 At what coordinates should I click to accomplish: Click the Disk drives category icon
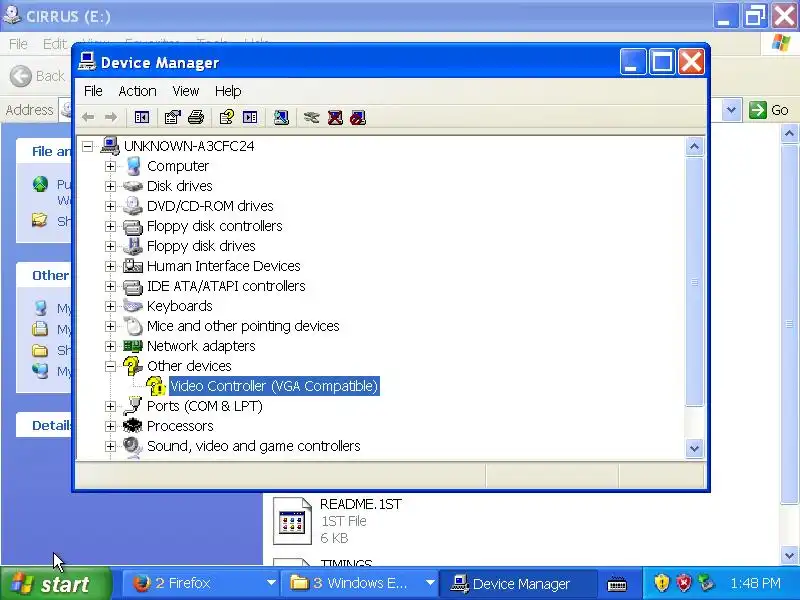(133, 186)
